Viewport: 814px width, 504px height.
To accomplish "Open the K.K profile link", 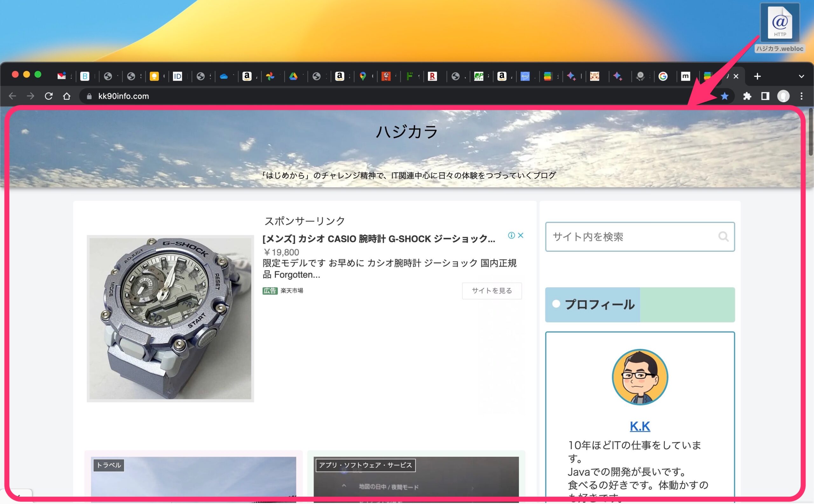I will (x=640, y=426).
